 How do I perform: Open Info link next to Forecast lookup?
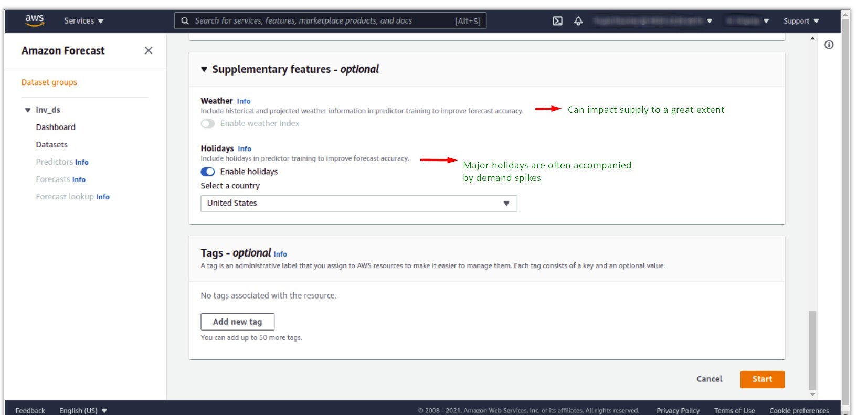tap(103, 197)
